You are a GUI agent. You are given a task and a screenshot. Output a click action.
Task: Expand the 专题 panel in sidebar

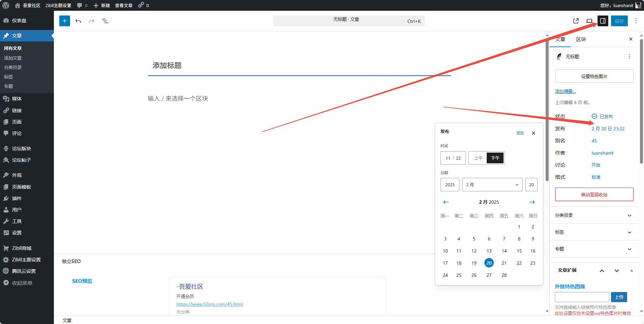click(594, 249)
